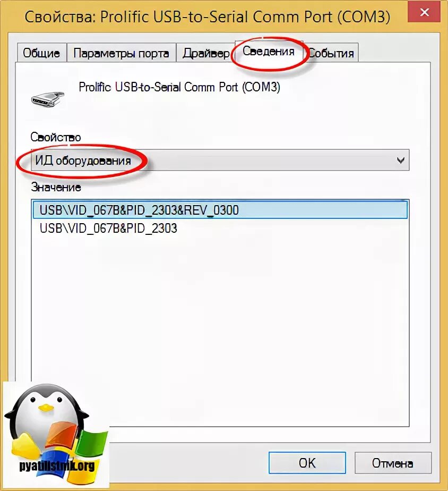This screenshot has height=491, width=448.
Task: Expand the property dropdown arrow
Action: point(400,160)
